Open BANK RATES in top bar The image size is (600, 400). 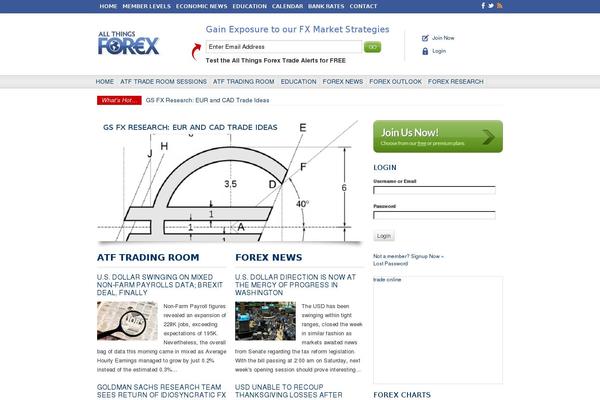coord(326,6)
